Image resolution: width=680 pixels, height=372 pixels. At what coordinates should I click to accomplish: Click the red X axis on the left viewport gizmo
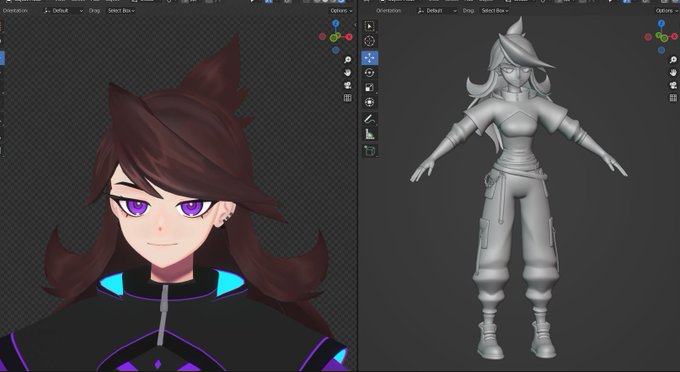[349, 37]
